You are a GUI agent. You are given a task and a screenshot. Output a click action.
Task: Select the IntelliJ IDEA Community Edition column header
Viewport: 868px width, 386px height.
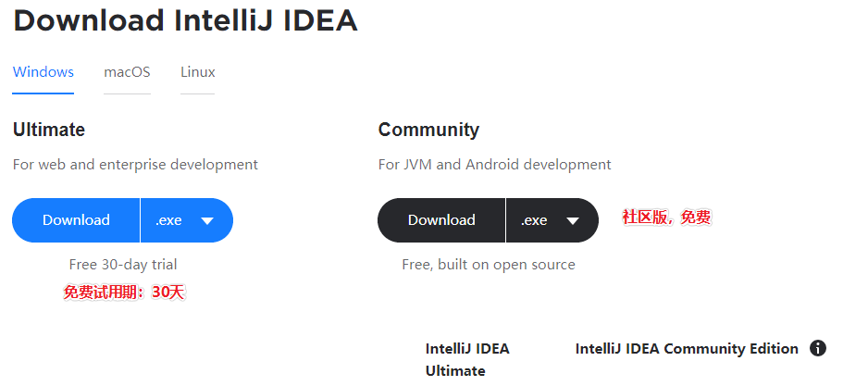[687, 348]
